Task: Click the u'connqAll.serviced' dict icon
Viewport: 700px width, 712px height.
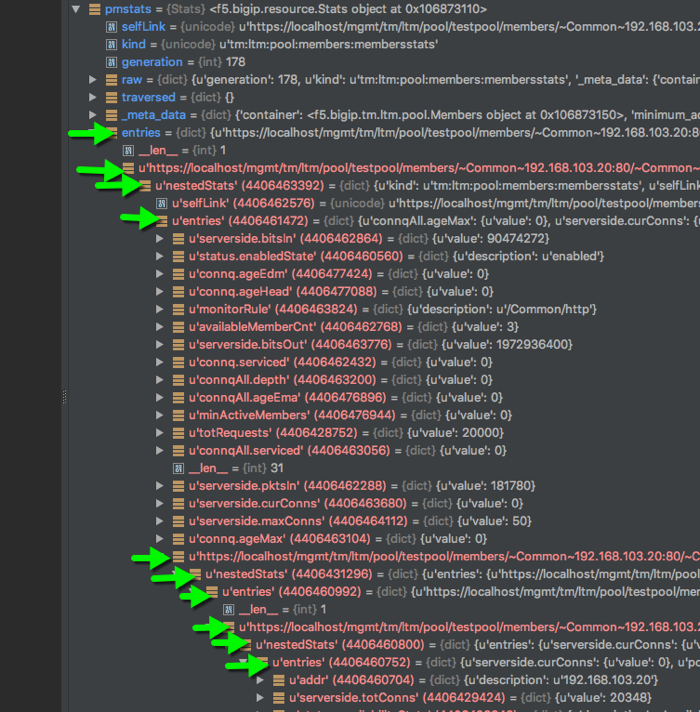Action: coord(178,450)
